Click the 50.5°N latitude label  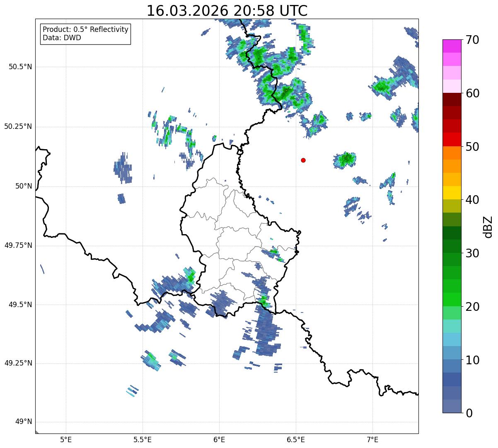(20, 67)
